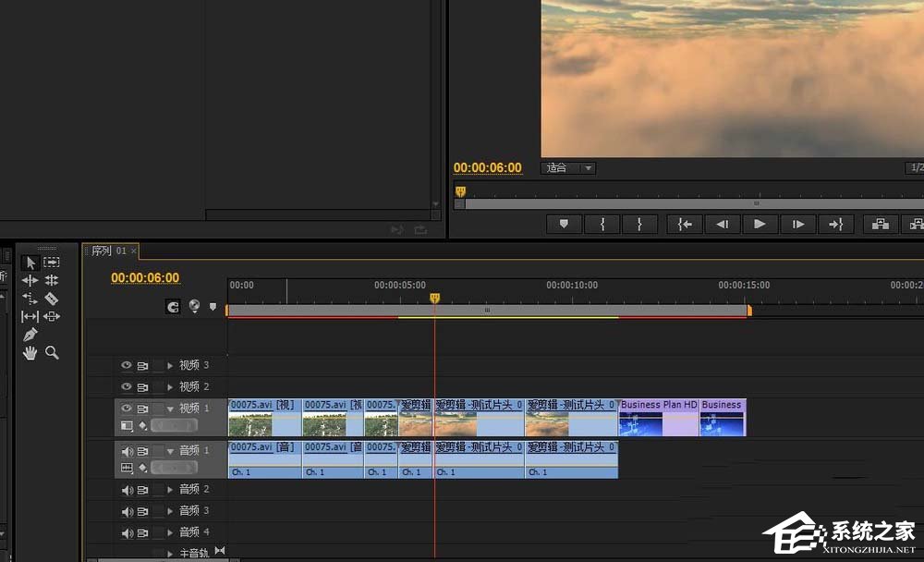Play the sequence in program monitor
The height and width of the screenshot is (562, 924).
(x=760, y=224)
